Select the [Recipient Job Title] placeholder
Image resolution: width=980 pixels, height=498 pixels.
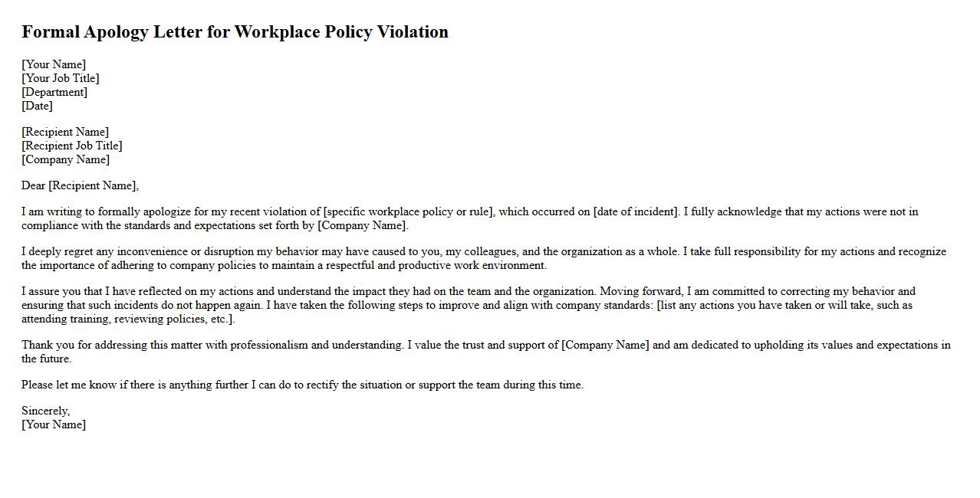(72, 146)
